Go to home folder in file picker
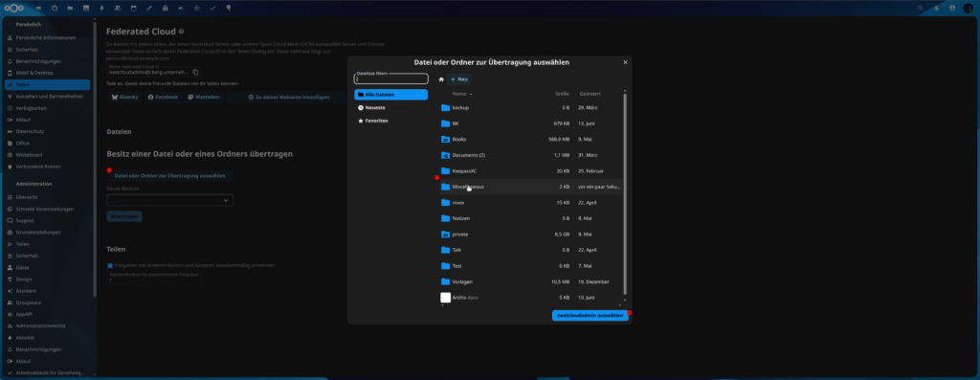This screenshot has width=980, height=380. point(441,79)
